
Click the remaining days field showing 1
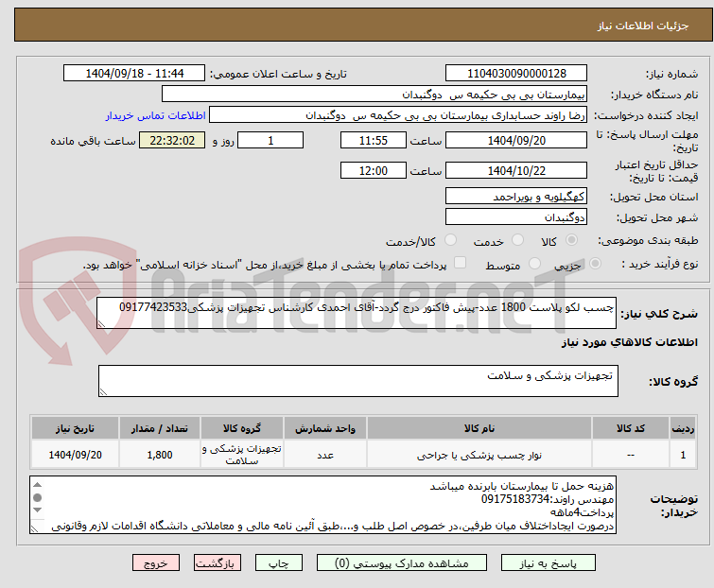tap(270, 140)
